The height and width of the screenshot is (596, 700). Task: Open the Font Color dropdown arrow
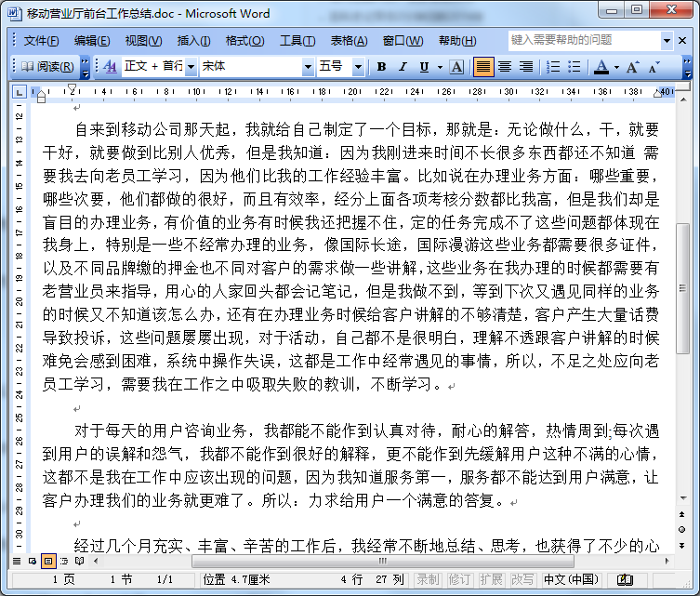616,68
